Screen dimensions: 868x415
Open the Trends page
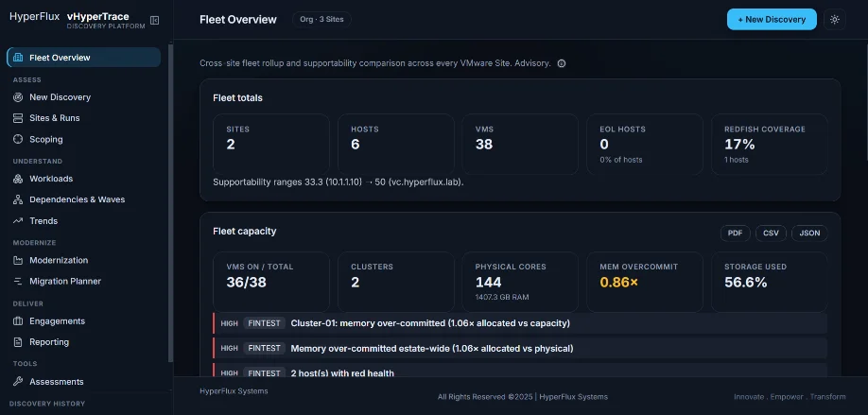[x=84, y=221]
